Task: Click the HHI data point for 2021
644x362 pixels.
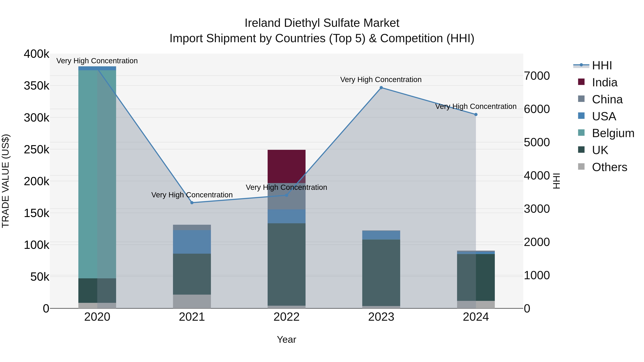Action: click(192, 203)
